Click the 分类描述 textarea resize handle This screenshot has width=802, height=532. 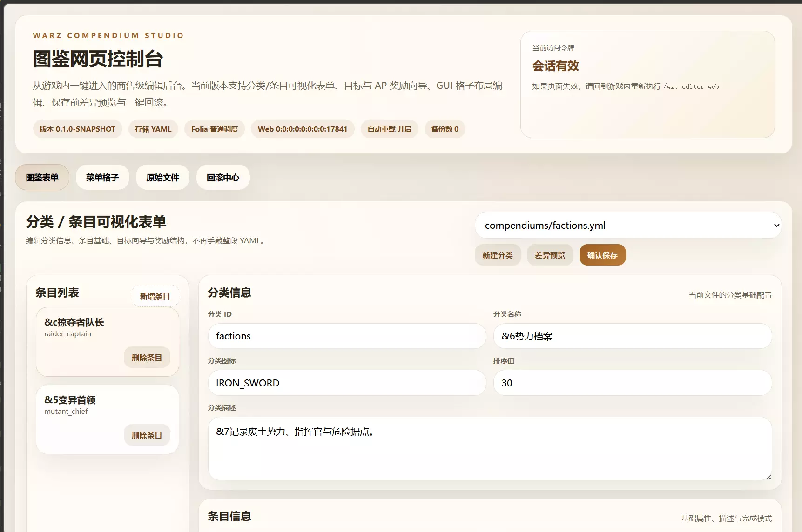[768, 477]
